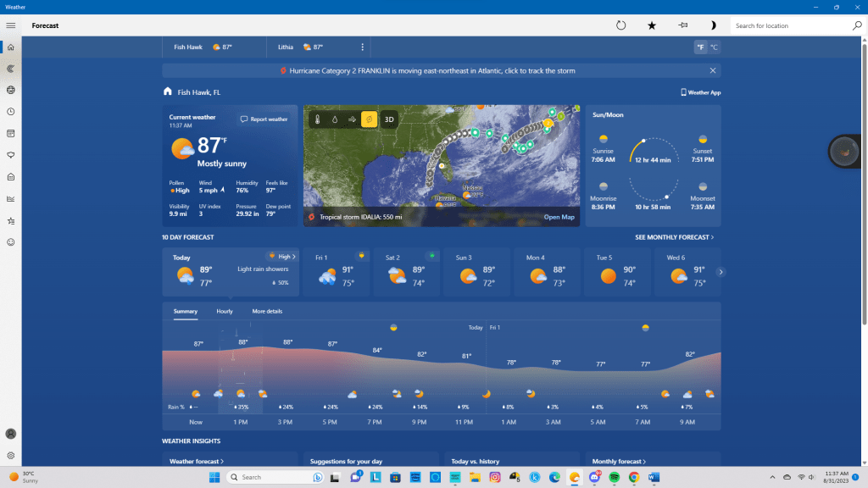Select the precipitation droplet map layer
The width and height of the screenshot is (868, 488).
(x=335, y=119)
